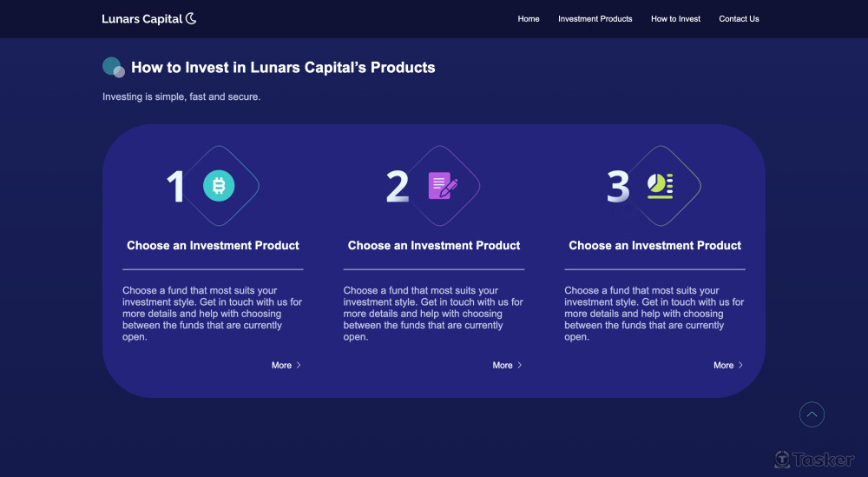Click the page heading How to Invest
Viewport: 868px width, 477px height.
click(x=283, y=68)
